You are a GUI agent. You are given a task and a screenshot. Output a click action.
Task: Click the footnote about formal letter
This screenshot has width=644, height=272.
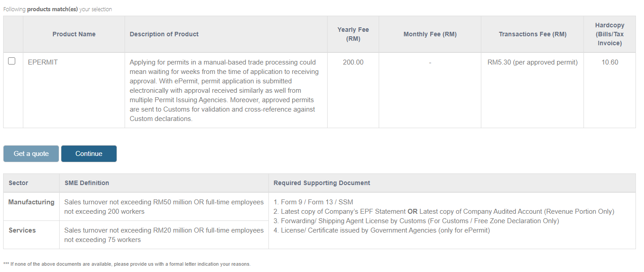point(127,264)
